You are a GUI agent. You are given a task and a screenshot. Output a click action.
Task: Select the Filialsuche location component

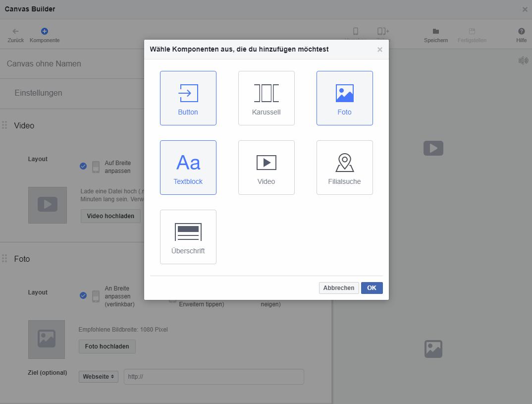point(344,168)
